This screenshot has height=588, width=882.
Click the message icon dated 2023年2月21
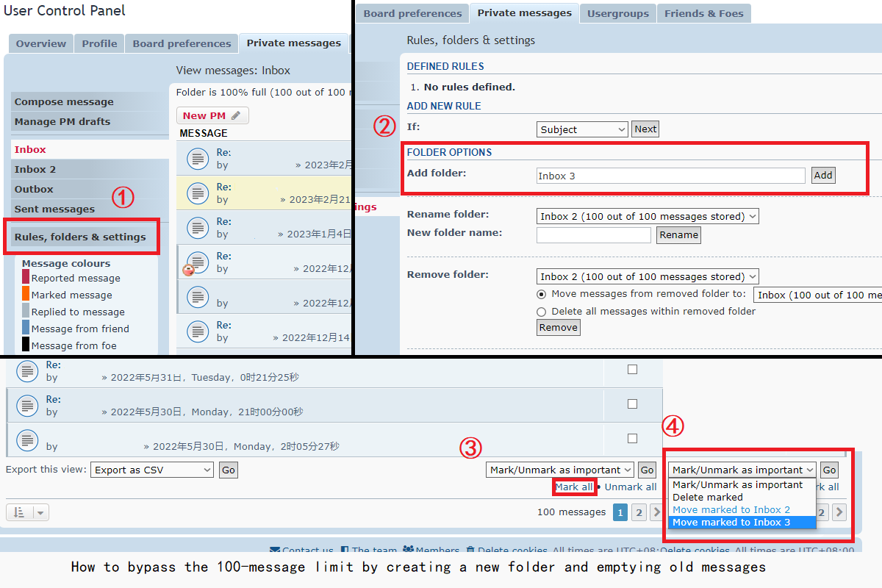[197, 193]
